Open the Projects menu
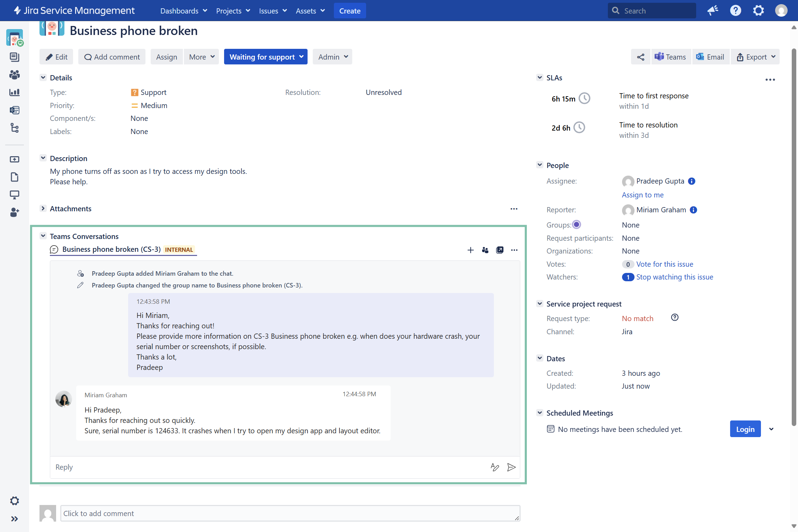The image size is (798, 532). [233, 11]
